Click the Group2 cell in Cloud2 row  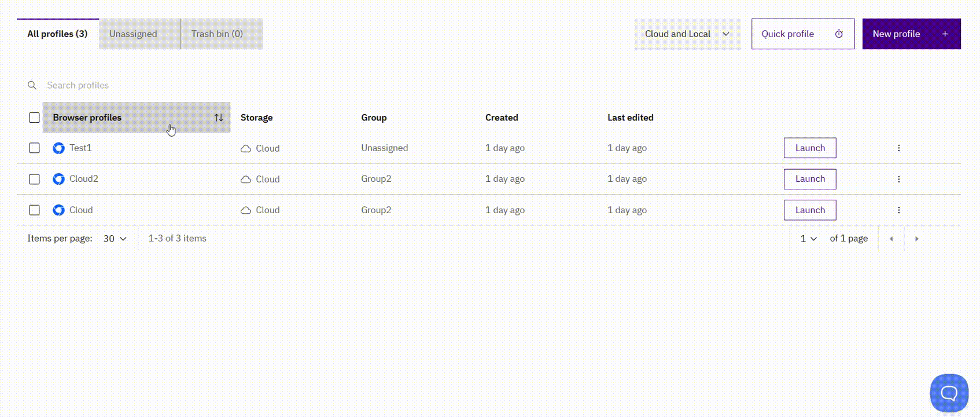[376, 178]
